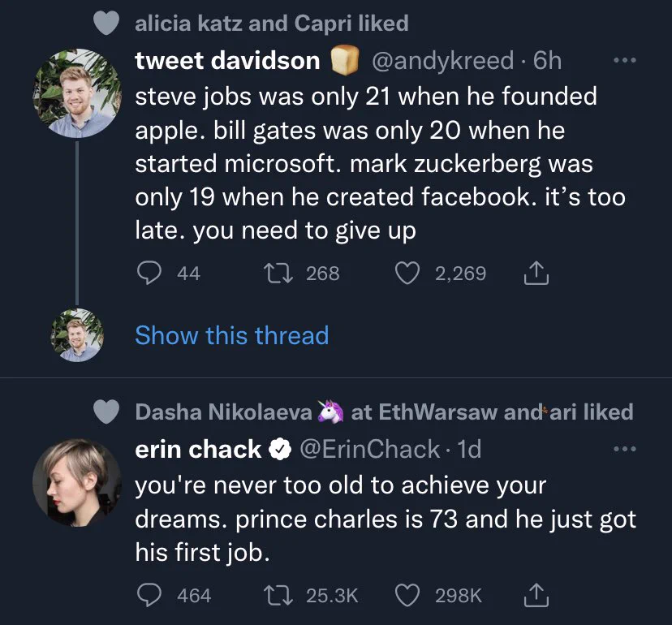Open more options on erin chack's tweet
The image size is (672, 625).
625,449
